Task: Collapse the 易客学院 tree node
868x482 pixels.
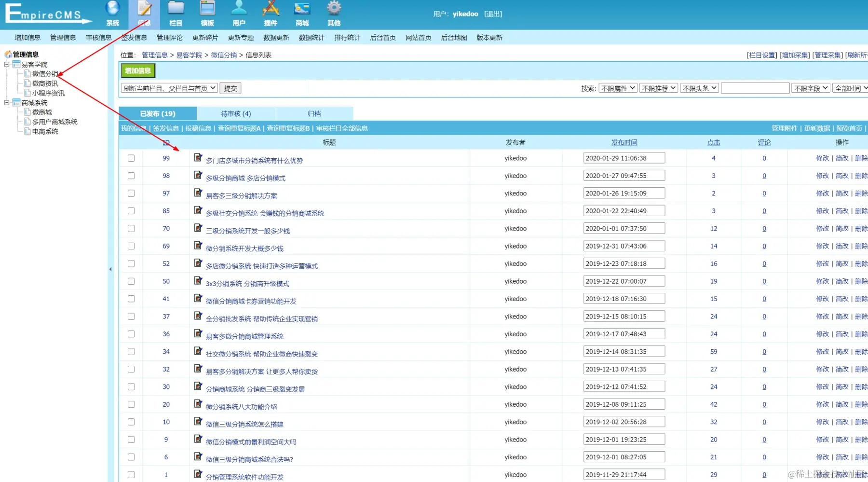Action: click(7, 64)
